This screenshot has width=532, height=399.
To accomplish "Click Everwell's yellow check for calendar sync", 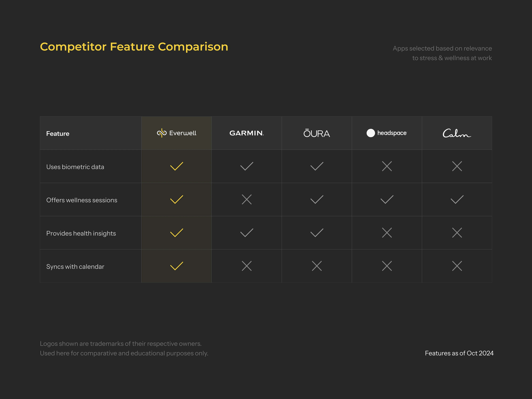I will point(176,266).
